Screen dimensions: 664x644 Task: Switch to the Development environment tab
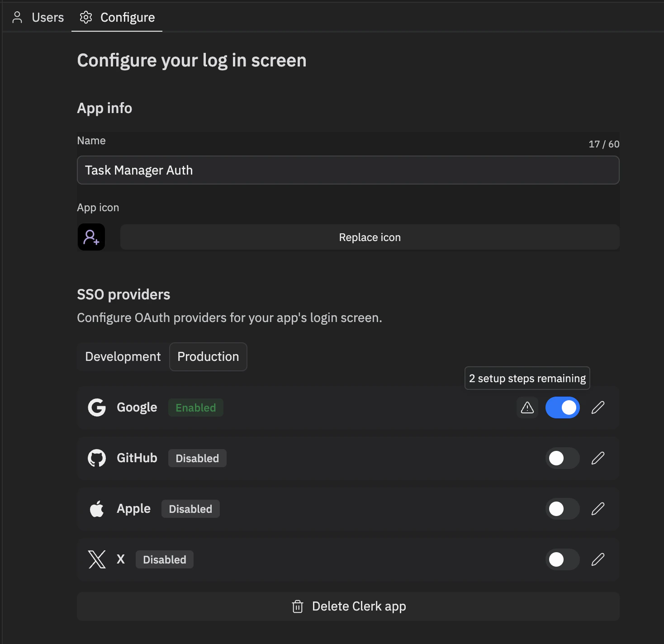click(x=123, y=357)
